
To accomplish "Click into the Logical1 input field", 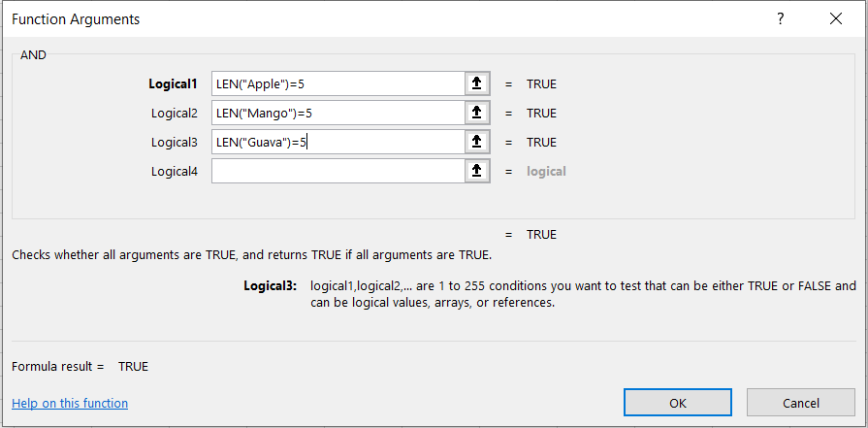I will [x=337, y=84].
